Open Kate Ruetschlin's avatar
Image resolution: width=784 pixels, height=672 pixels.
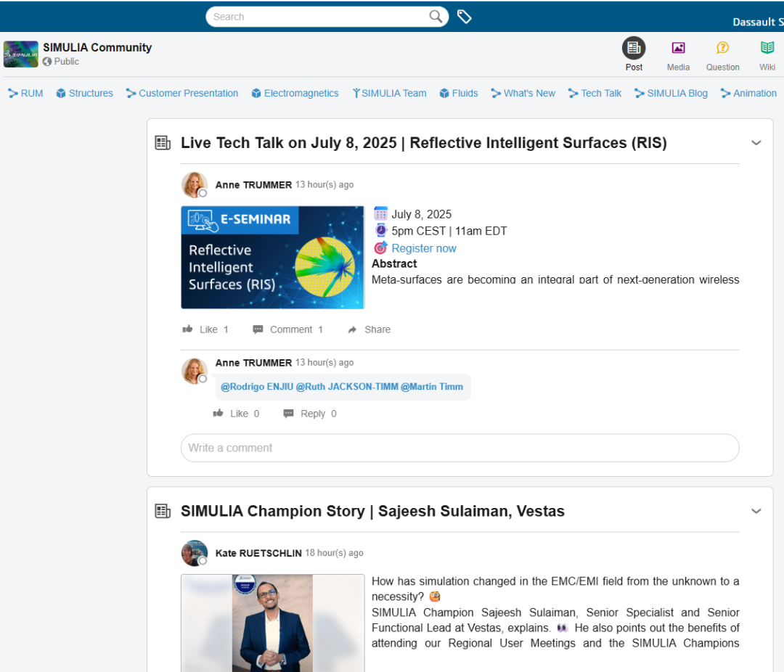click(195, 553)
